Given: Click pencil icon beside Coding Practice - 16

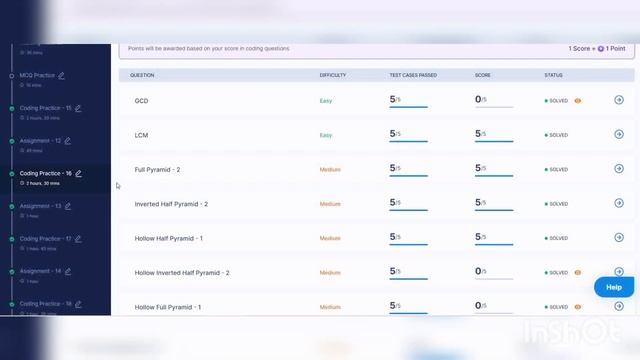Looking at the screenshot, I should pyautogui.click(x=78, y=173).
